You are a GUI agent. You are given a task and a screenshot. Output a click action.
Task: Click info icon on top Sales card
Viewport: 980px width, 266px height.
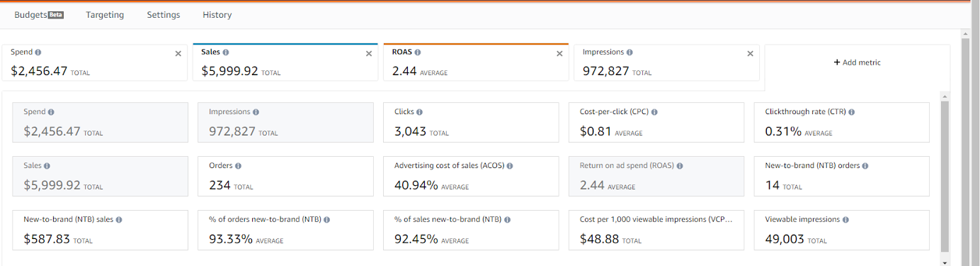click(226, 52)
